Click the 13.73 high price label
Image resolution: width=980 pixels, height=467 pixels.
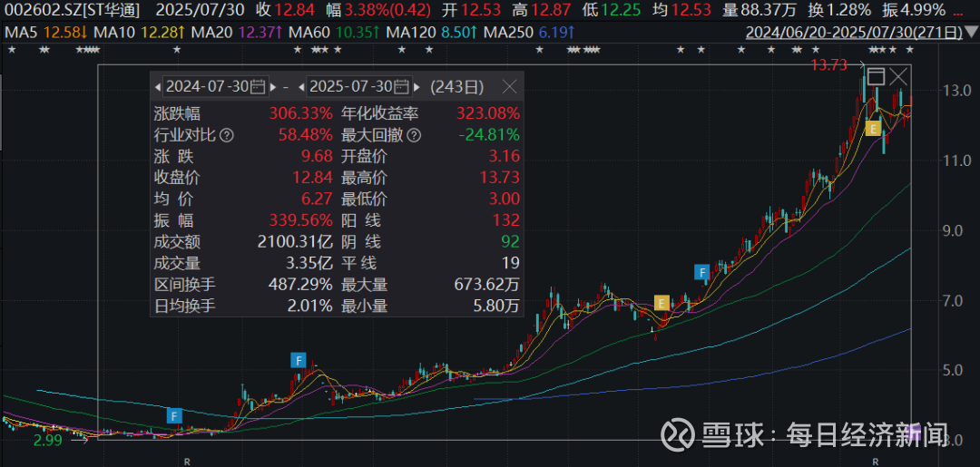(x=828, y=63)
